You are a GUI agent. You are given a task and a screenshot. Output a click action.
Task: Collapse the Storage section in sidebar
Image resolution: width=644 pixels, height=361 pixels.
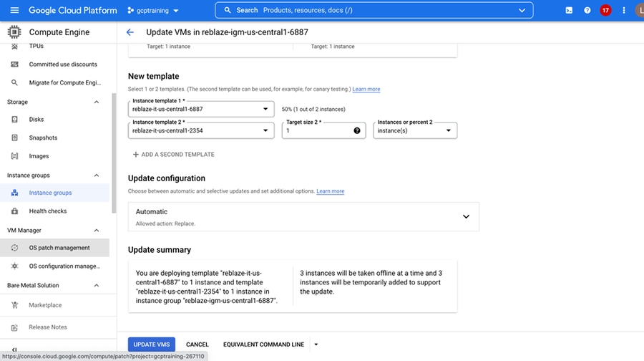(97, 102)
